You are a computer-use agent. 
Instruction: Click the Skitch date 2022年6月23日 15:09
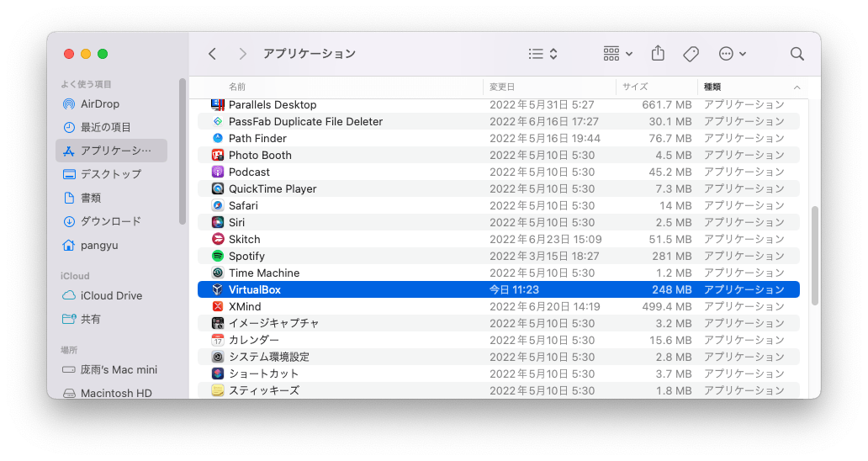coord(545,239)
